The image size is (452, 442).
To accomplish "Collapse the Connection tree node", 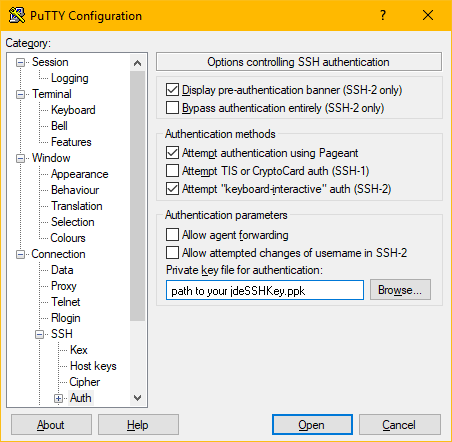I will [20, 255].
